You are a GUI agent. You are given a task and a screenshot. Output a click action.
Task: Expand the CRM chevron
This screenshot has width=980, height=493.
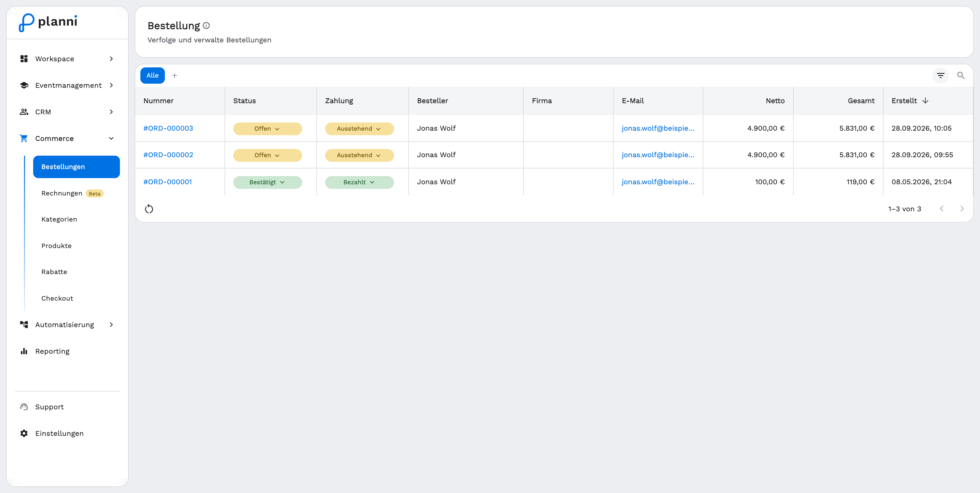[112, 112]
